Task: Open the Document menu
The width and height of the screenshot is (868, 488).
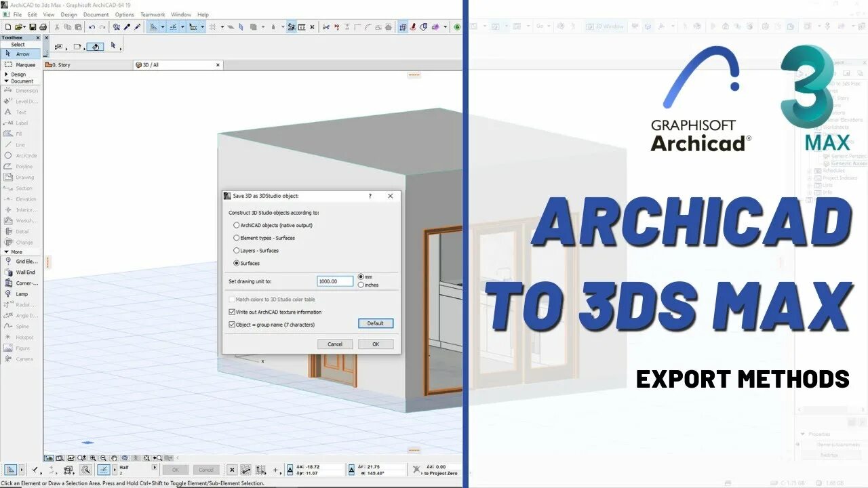Action: [96, 14]
